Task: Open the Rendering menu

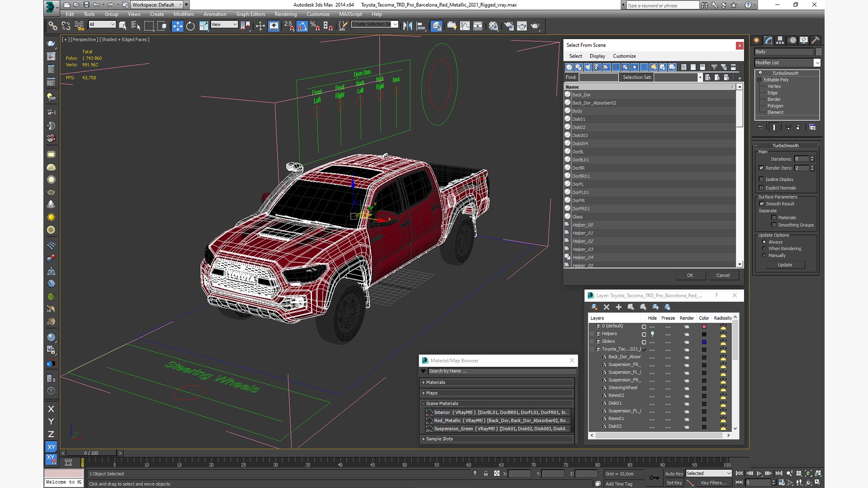Action: tap(286, 14)
